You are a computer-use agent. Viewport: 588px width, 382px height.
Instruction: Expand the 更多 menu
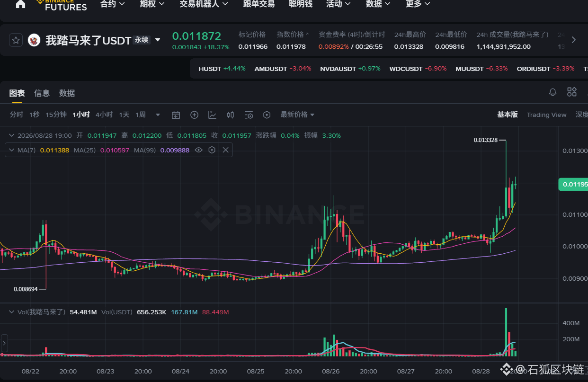(418, 4)
